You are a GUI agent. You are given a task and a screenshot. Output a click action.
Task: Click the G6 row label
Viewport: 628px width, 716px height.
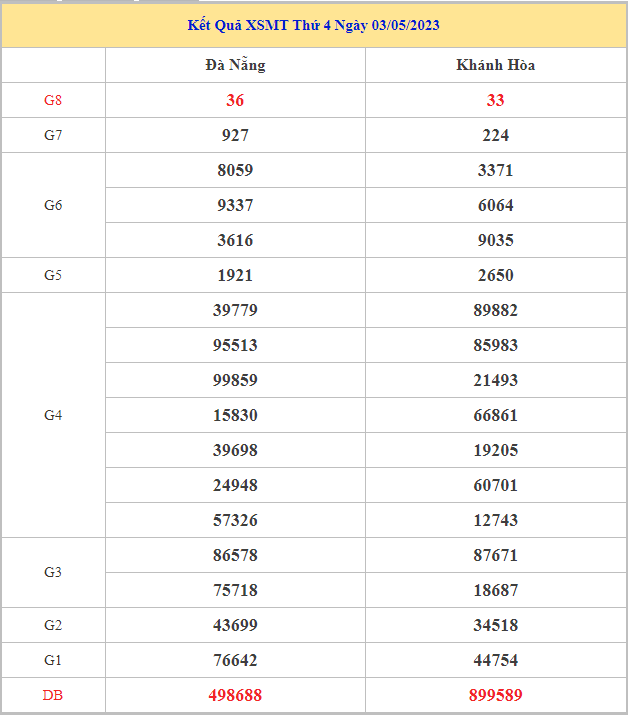click(x=53, y=205)
